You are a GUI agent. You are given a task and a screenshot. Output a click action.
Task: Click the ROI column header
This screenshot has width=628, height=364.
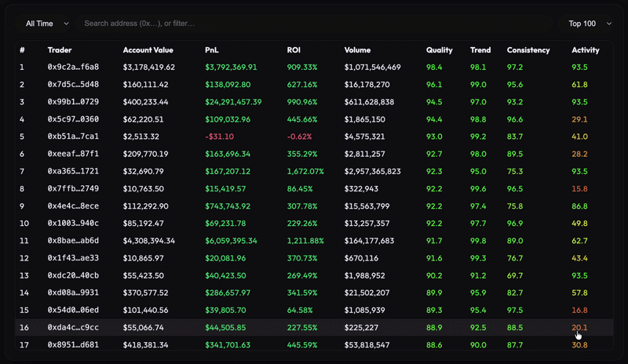[x=294, y=50]
